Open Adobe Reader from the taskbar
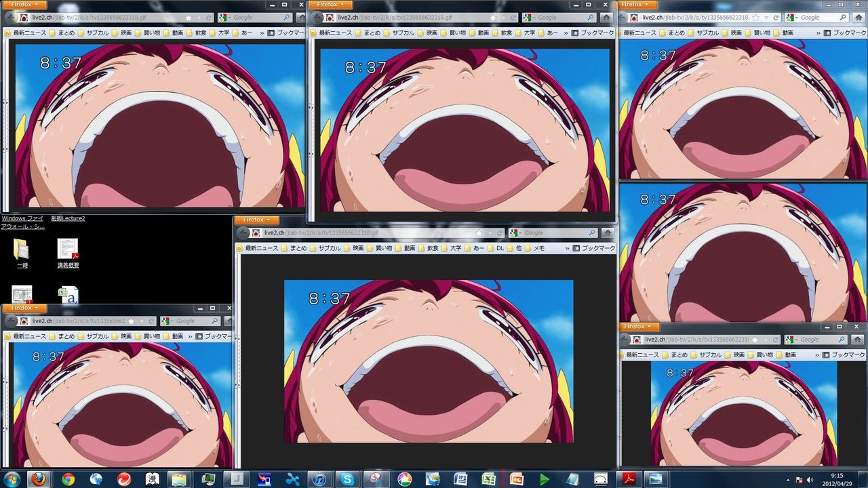Image resolution: width=868 pixels, height=488 pixels. click(629, 479)
